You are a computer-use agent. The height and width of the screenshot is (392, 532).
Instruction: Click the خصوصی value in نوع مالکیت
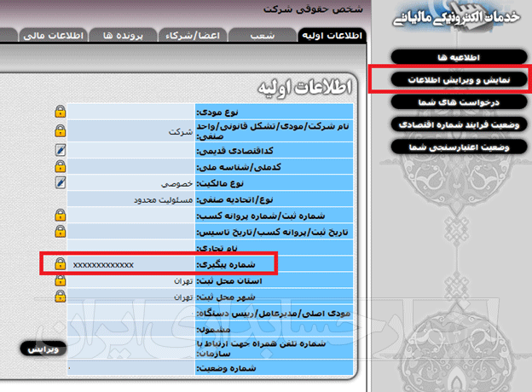tap(176, 184)
